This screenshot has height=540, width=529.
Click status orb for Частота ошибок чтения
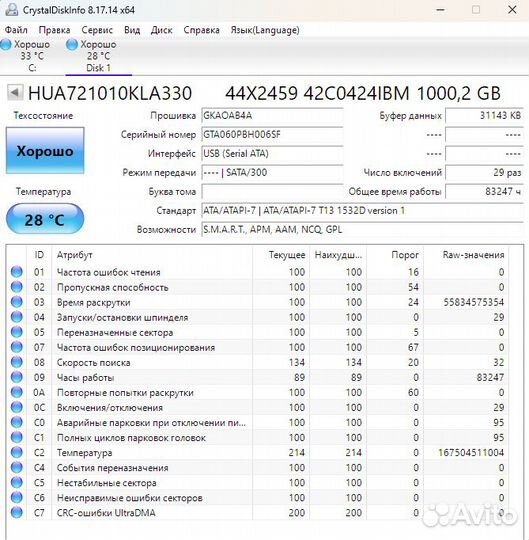[x=17, y=272]
